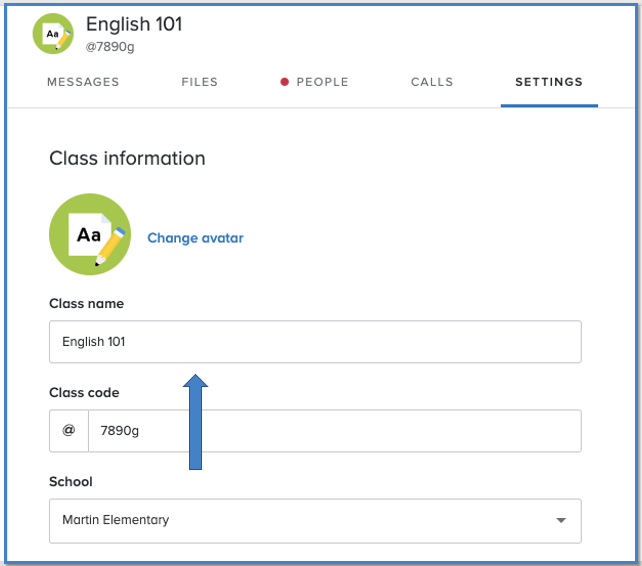
Task: Click the Class information heading
Action: tap(127, 158)
